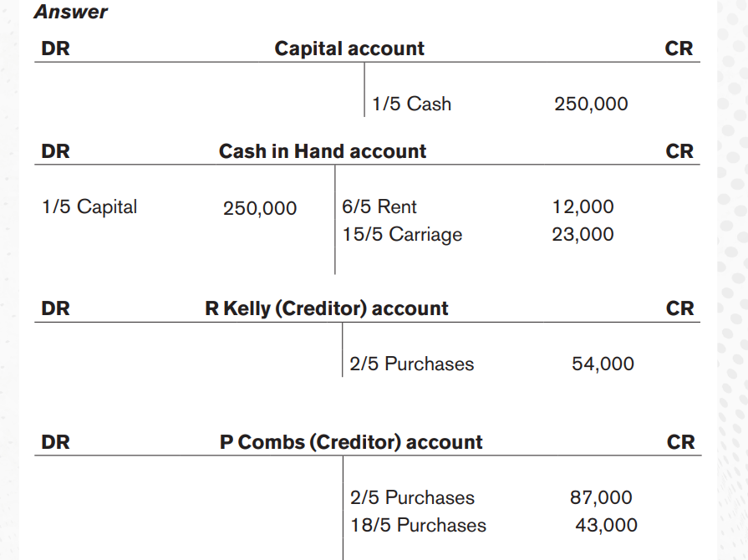Click the 2/5 Purchases entry under R Kelly

(x=412, y=364)
